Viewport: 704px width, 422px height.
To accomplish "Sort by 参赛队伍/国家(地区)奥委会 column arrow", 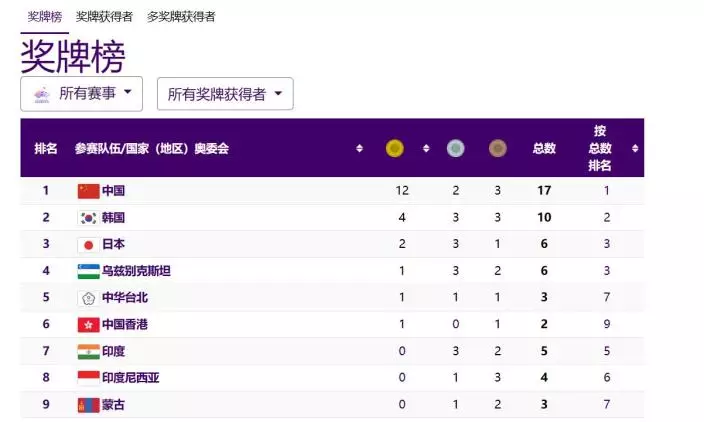I will point(359,148).
